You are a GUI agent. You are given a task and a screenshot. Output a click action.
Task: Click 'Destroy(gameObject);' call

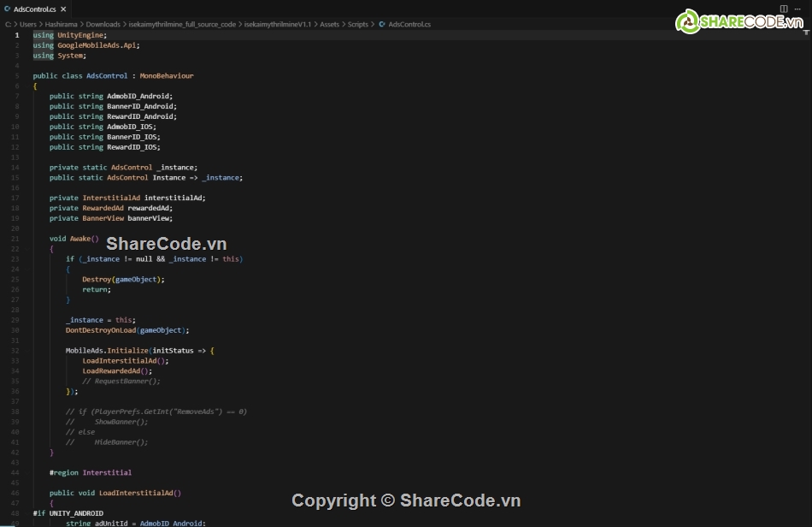tap(123, 279)
